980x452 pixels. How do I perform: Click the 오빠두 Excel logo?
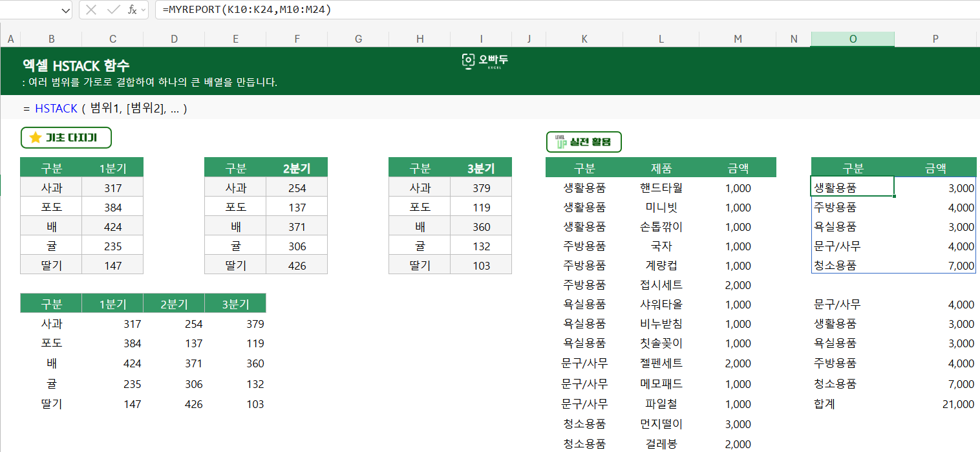coord(485,61)
